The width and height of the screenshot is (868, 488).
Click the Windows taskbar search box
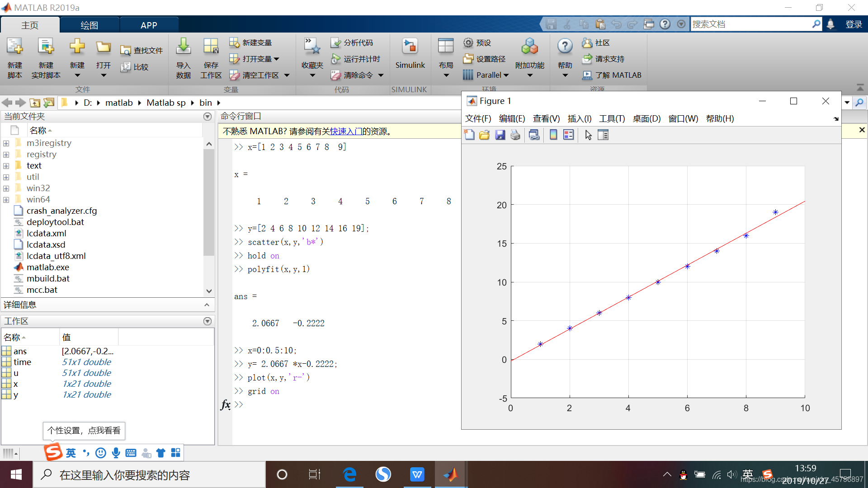point(149,474)
